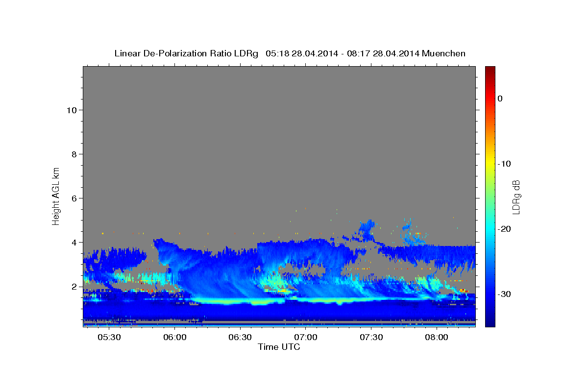Click the 06:30 time tick label
The width and height of the screenshot is (588, 392).
point(240,338)
